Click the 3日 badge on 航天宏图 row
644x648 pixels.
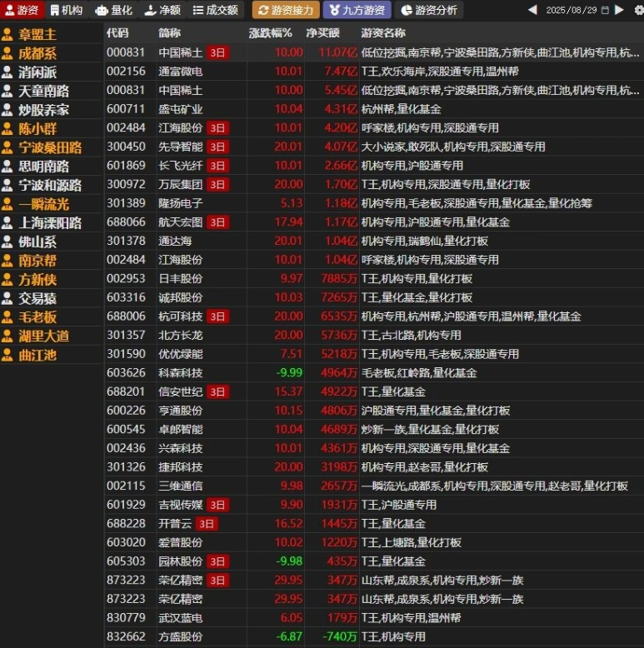coord(217,222)
